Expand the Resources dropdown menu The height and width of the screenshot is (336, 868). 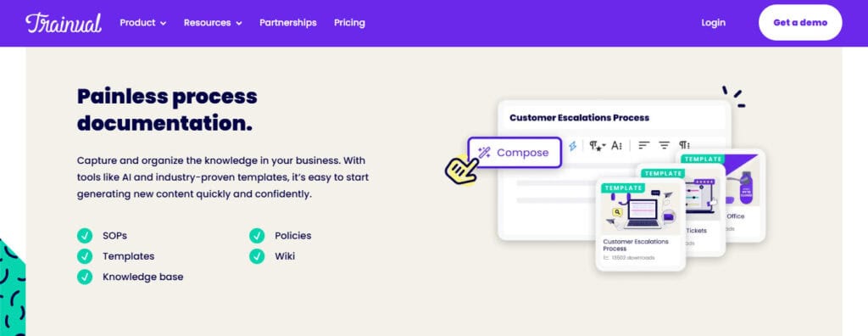[x=213, y=23]
